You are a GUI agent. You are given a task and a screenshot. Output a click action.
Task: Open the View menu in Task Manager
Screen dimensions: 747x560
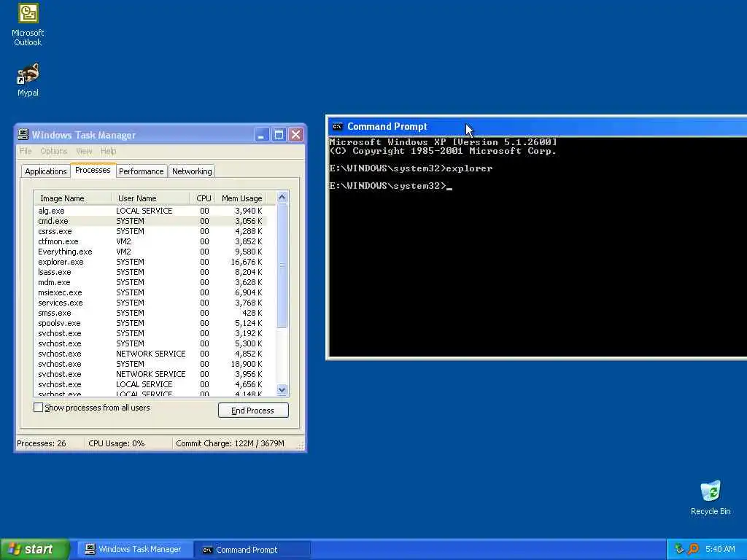[x=84, y=151]
